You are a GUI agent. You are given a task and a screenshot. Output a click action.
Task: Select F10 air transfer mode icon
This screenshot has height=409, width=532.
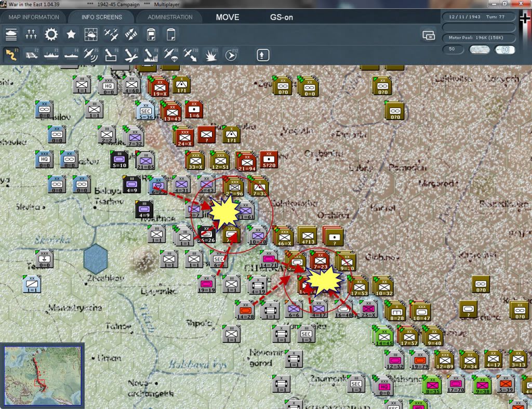pyautogui.click(x=191, y=55)
